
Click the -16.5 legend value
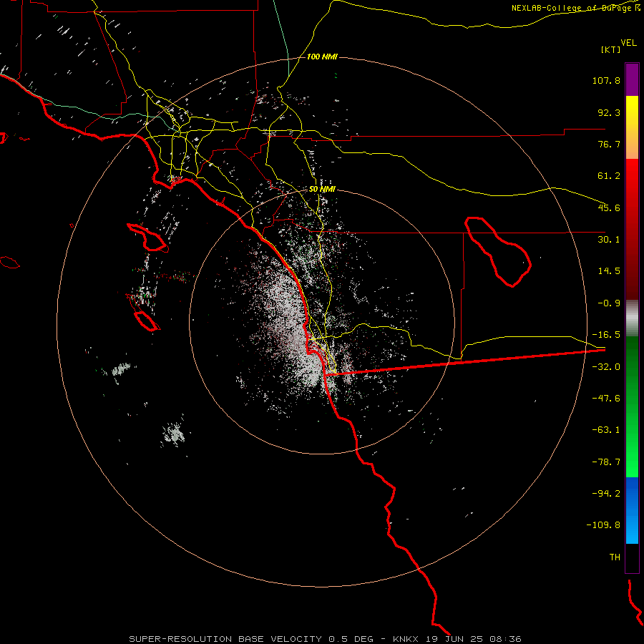point(606,335)
